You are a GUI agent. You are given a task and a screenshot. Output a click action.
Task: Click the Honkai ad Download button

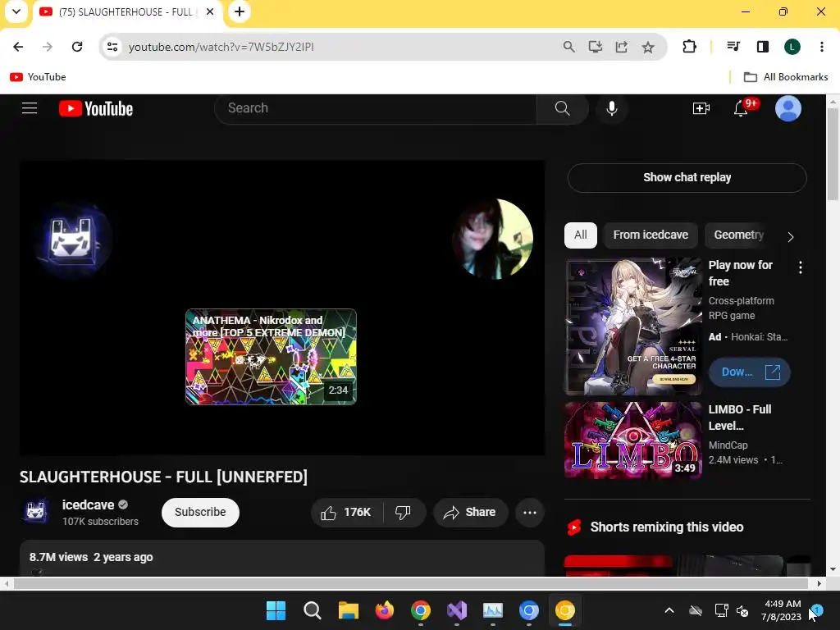click(750, 372)
